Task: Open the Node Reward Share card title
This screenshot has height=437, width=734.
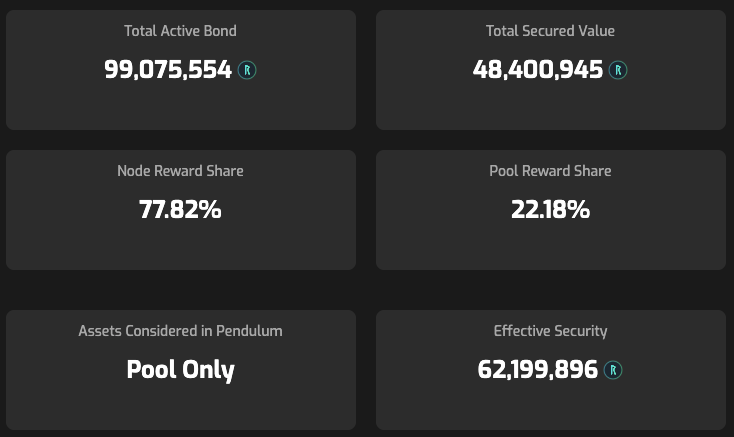Action: click(180, 171)
